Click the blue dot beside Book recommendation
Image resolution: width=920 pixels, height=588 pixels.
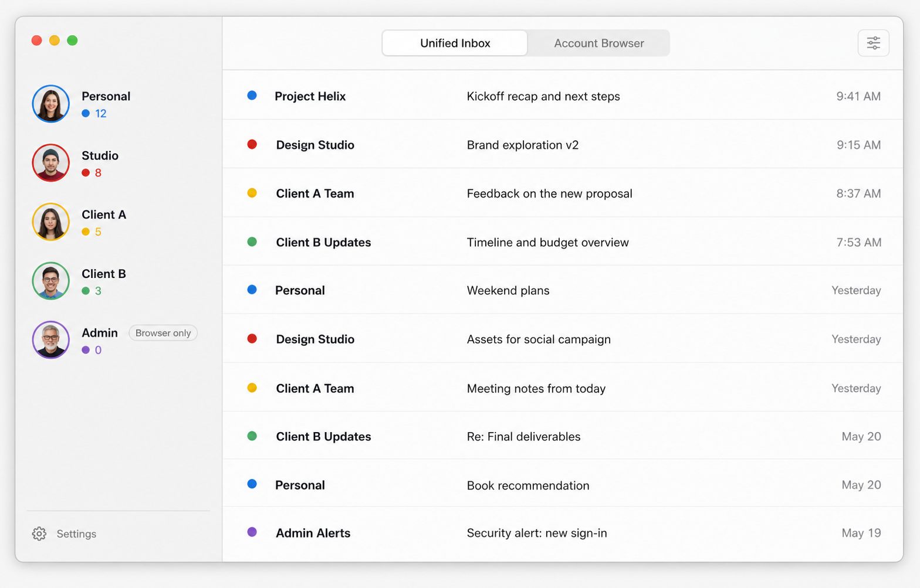[252, 484]
